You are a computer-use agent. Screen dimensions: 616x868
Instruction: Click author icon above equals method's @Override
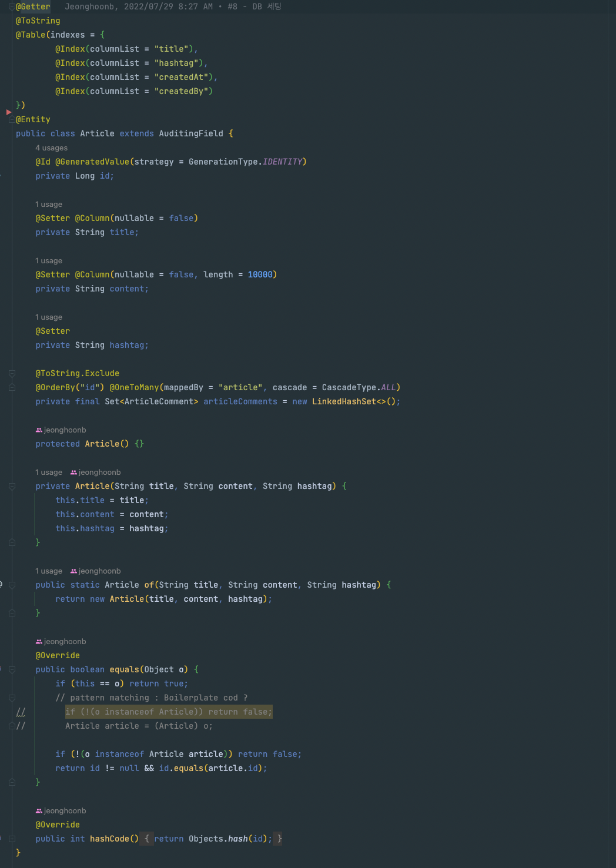[x=39, y=642]
